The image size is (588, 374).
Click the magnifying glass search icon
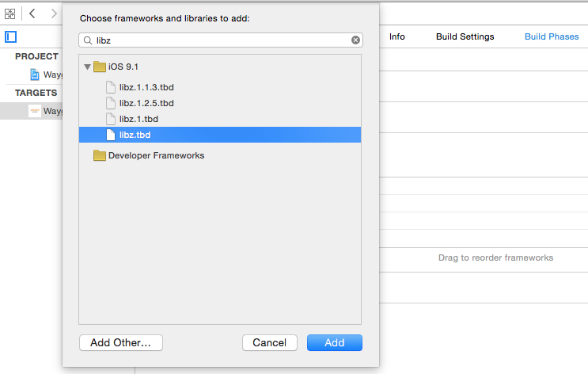(88, 40)
